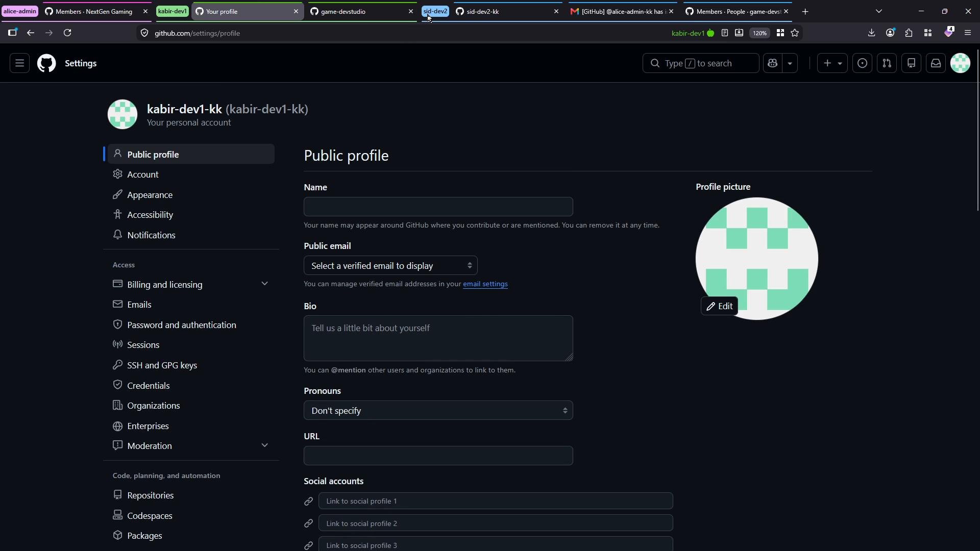The width and height of the screenshot is (980, 551).
Task: Open the Repositories icon in header
Action: click(x=911, y=63)
